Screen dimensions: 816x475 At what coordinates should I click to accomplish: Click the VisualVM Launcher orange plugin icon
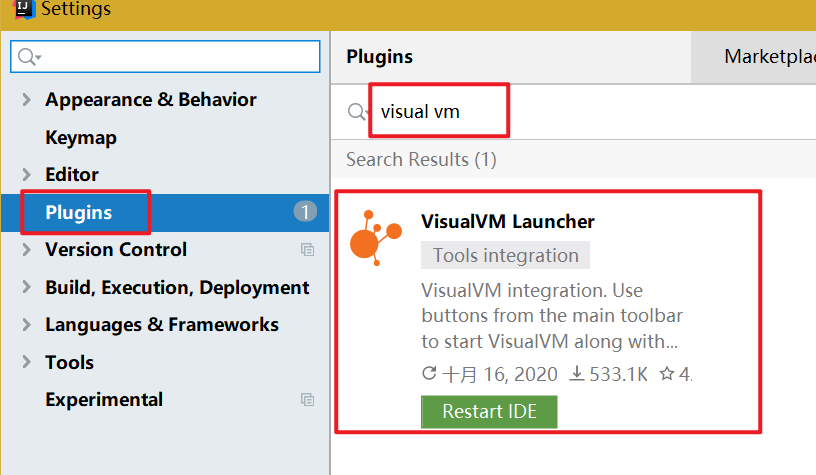click(376, 238)
